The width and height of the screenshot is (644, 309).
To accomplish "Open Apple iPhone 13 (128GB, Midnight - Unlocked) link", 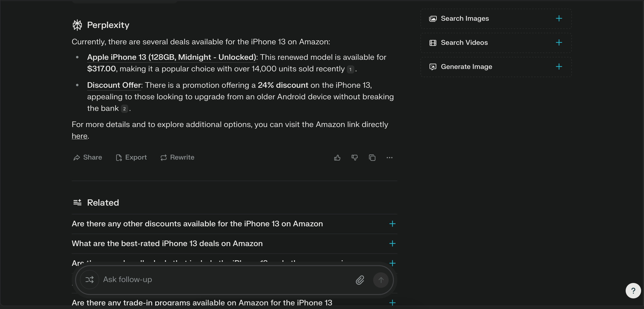I will tap(171, 57).
